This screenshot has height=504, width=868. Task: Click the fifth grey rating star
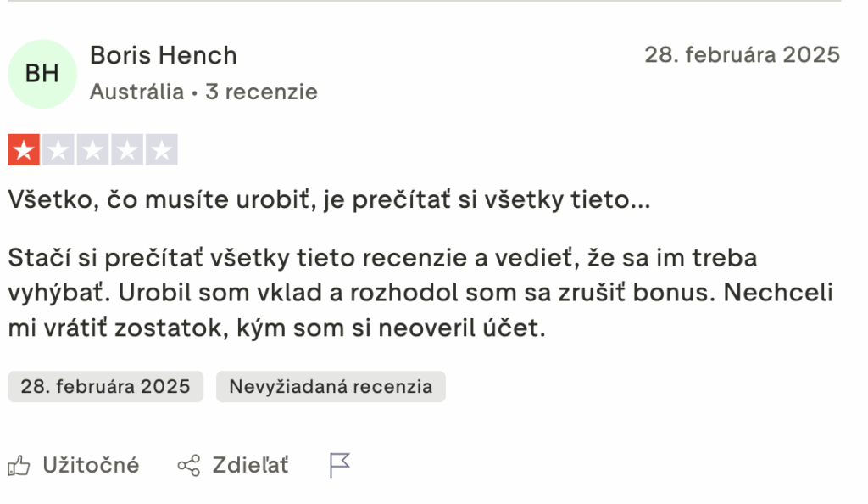tap(161, 150)
